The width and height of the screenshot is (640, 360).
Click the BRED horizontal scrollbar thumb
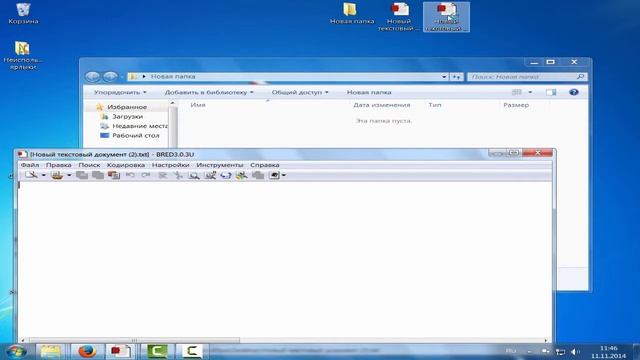tap(134, 340)
